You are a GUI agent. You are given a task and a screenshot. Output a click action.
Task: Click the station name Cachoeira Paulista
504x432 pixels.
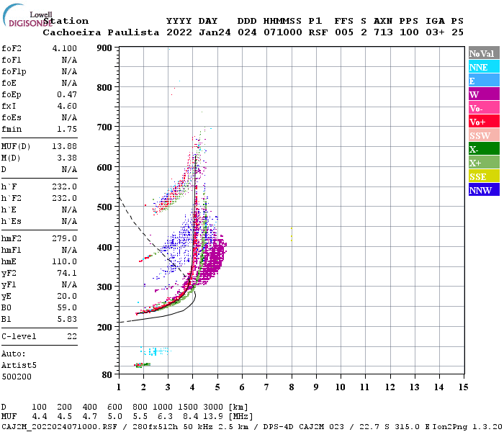[101, 32]
